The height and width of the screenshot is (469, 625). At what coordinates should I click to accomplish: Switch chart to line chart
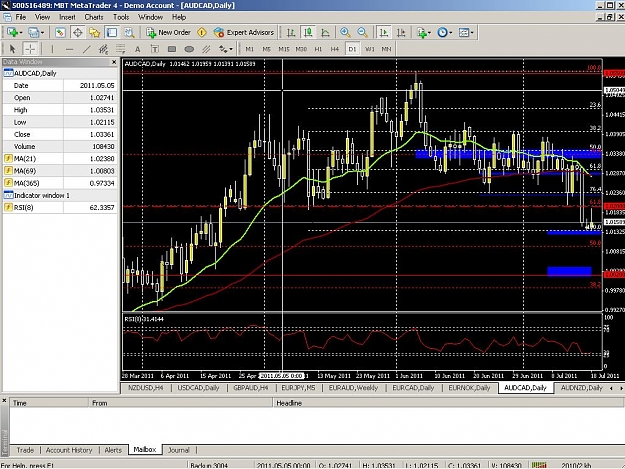(x=325, y=33)
